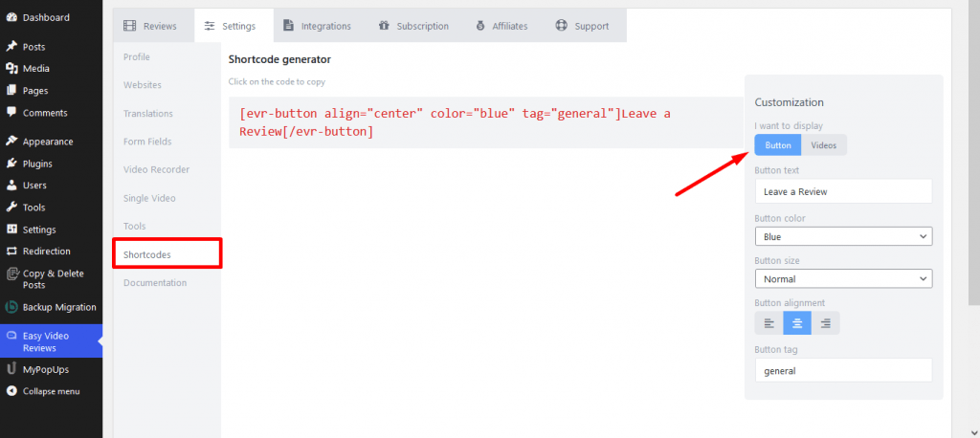Click the Pages icon in sidebar
This screenshot has width=980, height=438.
[11, 91]
